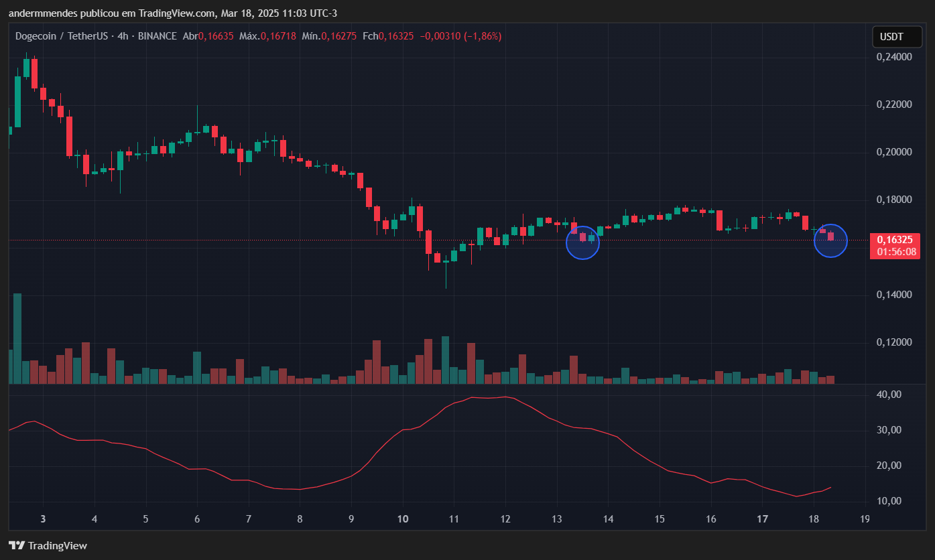Click the red current price tag "0,16325"
The height and width of the screenshot is (560, 935).
click(x=895, y=240)
